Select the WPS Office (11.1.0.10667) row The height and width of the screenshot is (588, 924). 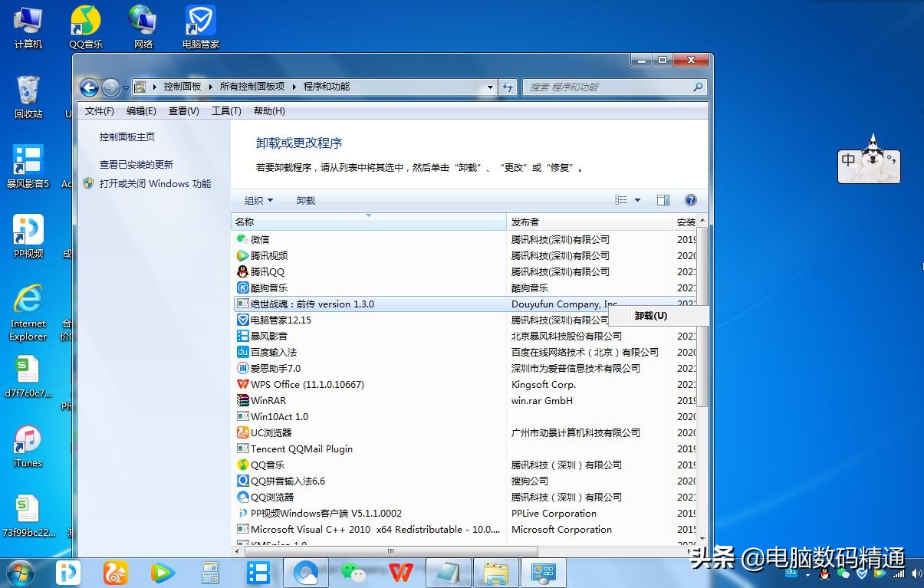coord(463,385)
